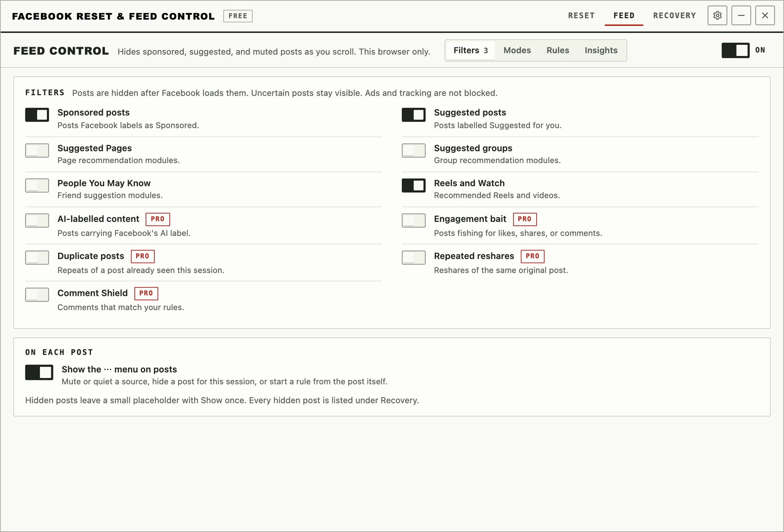The image size is (784, 532).
Task: Toggle the AI-labelled content filter
Action: [x=37, y=220]
